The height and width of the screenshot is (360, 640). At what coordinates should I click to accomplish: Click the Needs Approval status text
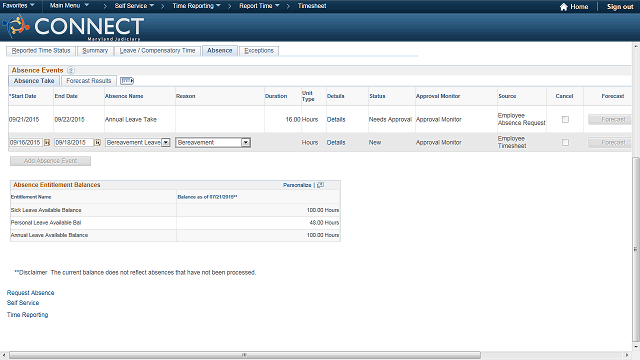390,120
